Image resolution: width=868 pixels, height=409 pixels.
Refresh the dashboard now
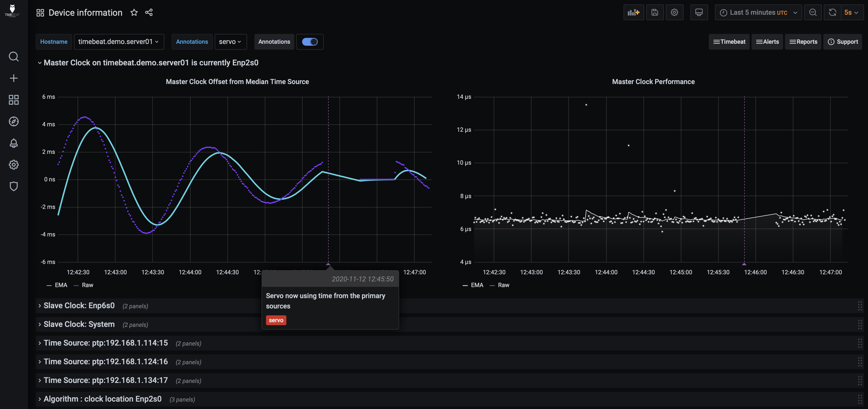[832, 13]
